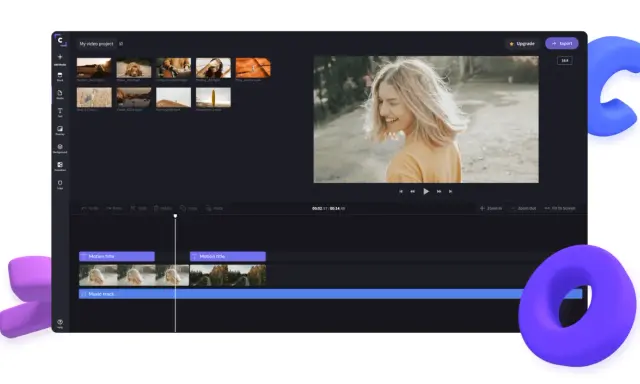Edit the 'My video project' title field
The height and width of the screenshot is (384, 640).
[96, 44]
